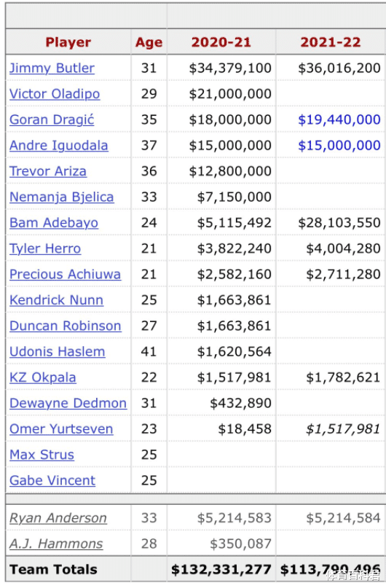The height and width of the screenshot is (588, 386).
Task: Open Nemanja Bjelica player link
Action: point(61,197)
